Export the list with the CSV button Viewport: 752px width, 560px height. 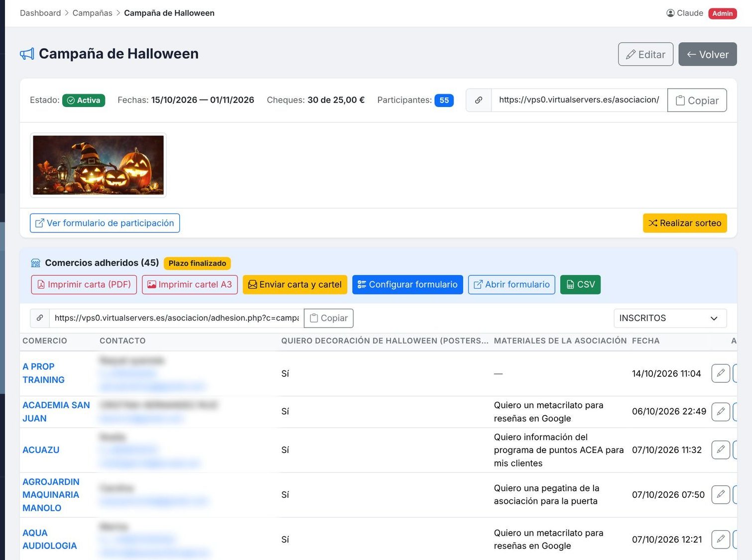pos(580,285)
